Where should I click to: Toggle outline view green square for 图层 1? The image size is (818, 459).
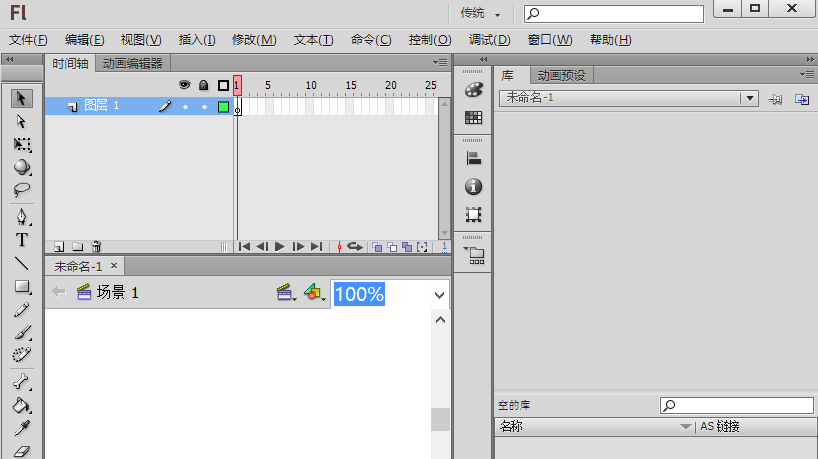click(x=223, y=107)
